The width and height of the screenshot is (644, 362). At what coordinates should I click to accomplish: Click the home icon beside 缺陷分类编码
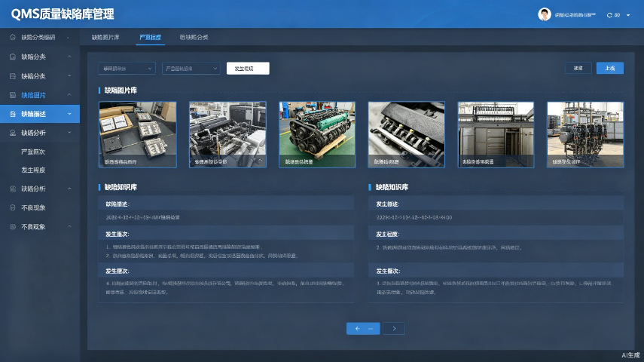(x=12, y=37)
